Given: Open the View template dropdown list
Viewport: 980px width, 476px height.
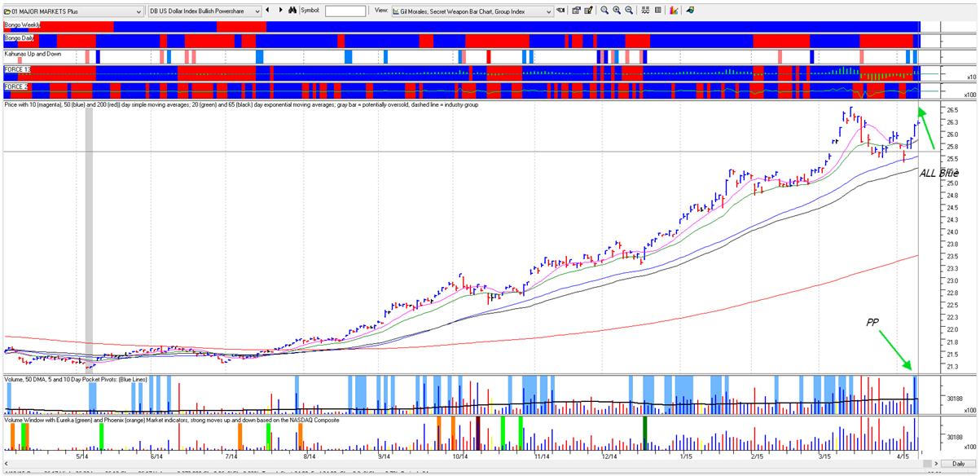Looking at the screenshot, I should [549, 11].
